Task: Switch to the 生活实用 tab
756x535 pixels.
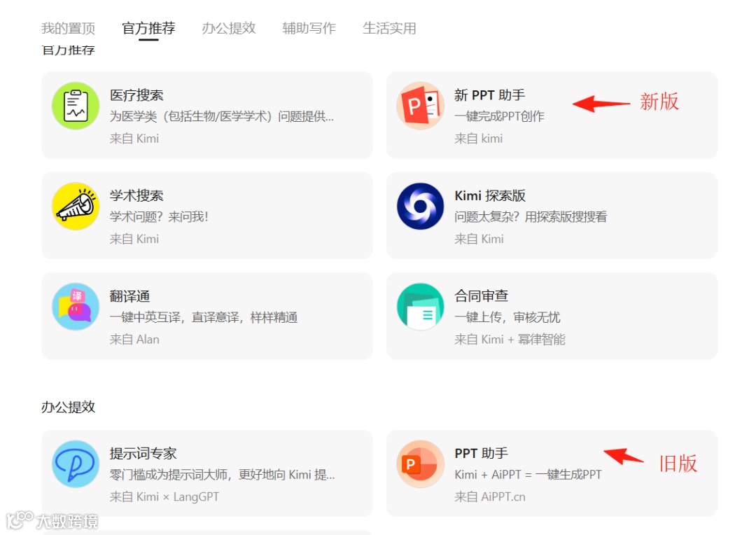Action: 389,29
